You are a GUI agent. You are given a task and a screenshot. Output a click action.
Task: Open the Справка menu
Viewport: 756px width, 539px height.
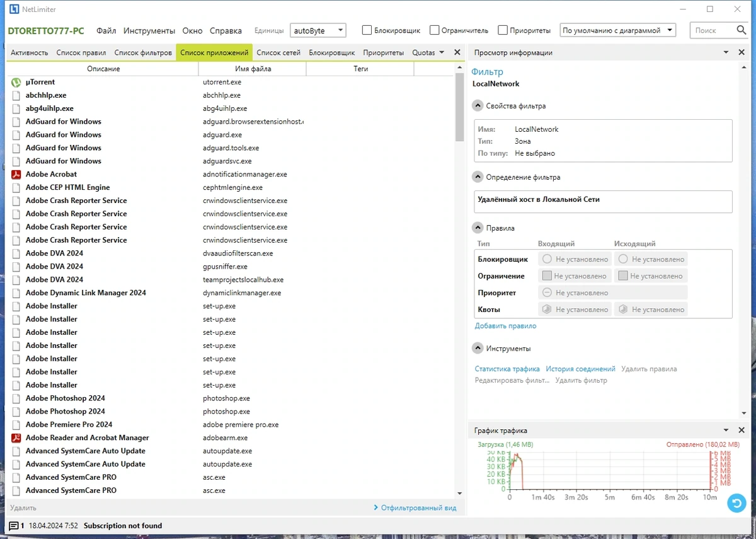click(x=226, y=30)
